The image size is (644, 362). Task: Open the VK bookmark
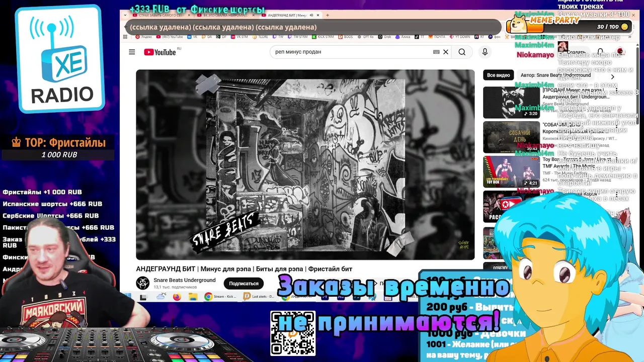[x=192, y=36]
